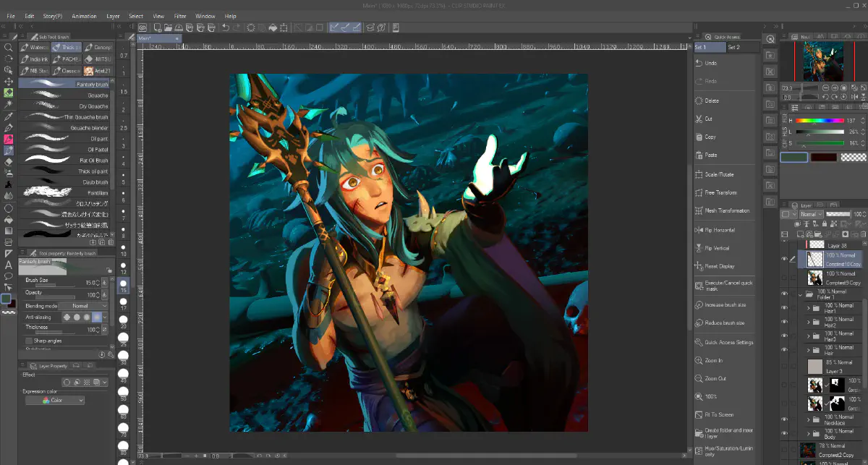The height and width of the screenshot is (465, 868).
Task: Adjust the rainbow hue slider
Action: [819, 121]
